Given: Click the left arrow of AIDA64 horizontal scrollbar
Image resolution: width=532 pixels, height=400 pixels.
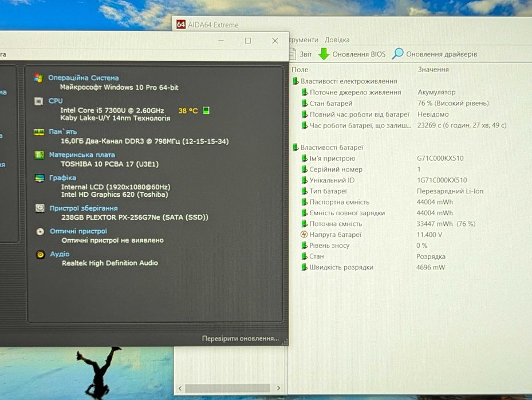Looking at the screenshot, I should point(180,388).
